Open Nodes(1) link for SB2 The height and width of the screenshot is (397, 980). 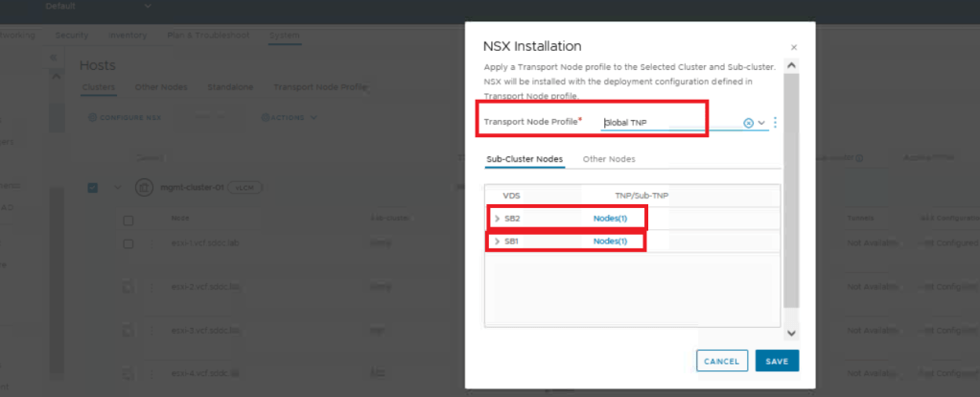(610, 219)
